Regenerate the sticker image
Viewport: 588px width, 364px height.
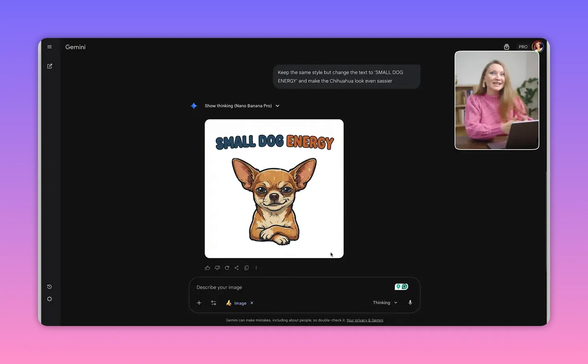[x=227, y=268]
